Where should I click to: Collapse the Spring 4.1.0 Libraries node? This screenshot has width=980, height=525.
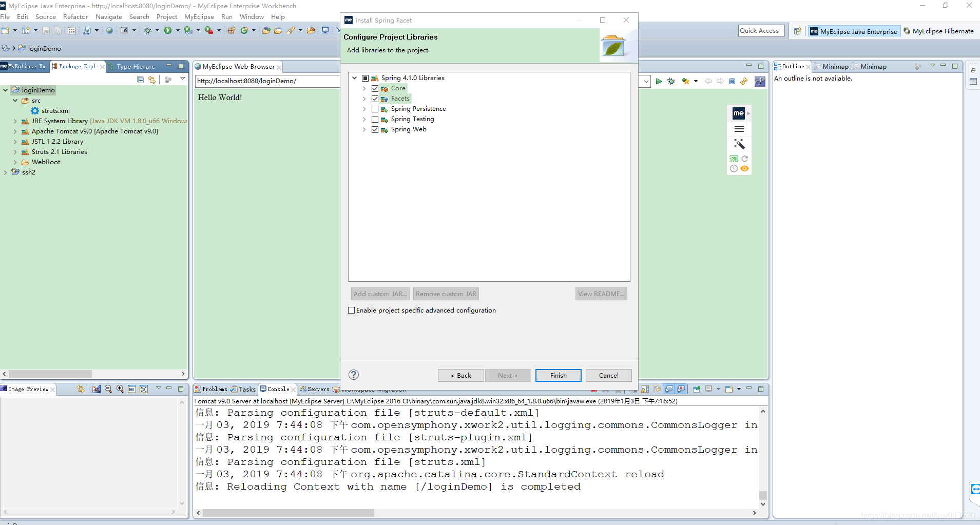point(355,78)
